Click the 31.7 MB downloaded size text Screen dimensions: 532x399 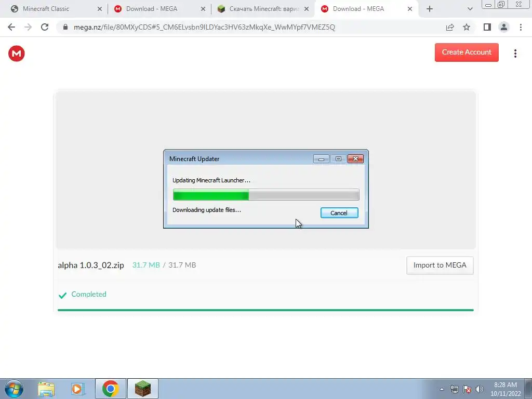[146, 265]
